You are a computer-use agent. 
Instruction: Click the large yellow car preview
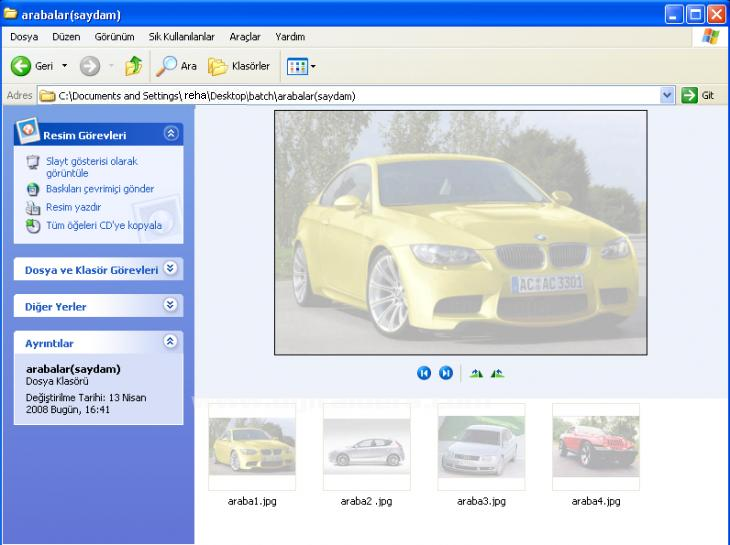click(460, 233)
